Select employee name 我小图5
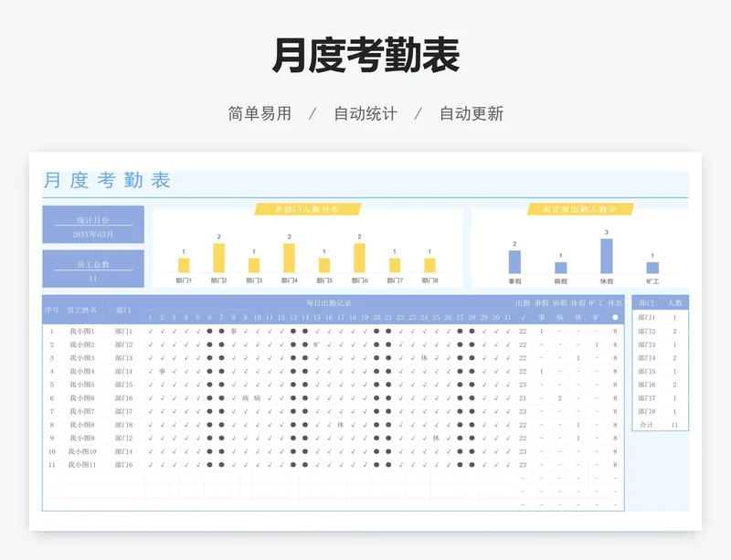 (82, 385)
